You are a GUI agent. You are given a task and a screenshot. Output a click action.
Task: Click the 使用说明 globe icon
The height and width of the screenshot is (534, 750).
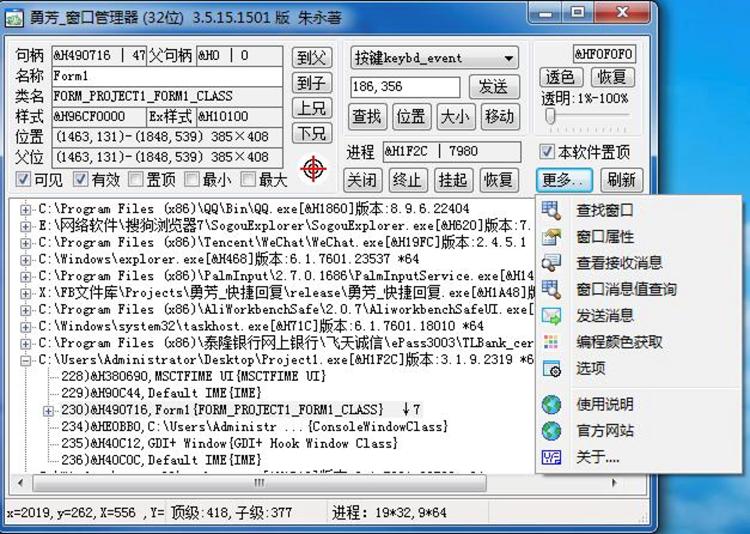(551, 405)
